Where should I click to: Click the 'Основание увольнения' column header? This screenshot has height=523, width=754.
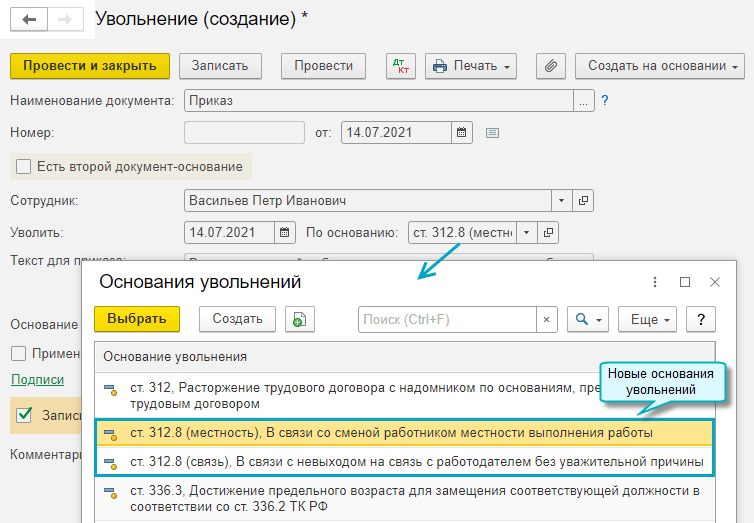(x=405, y=357)
